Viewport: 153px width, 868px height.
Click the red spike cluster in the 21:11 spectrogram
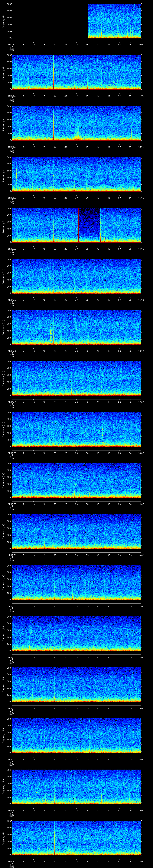(x=78, y=136)
